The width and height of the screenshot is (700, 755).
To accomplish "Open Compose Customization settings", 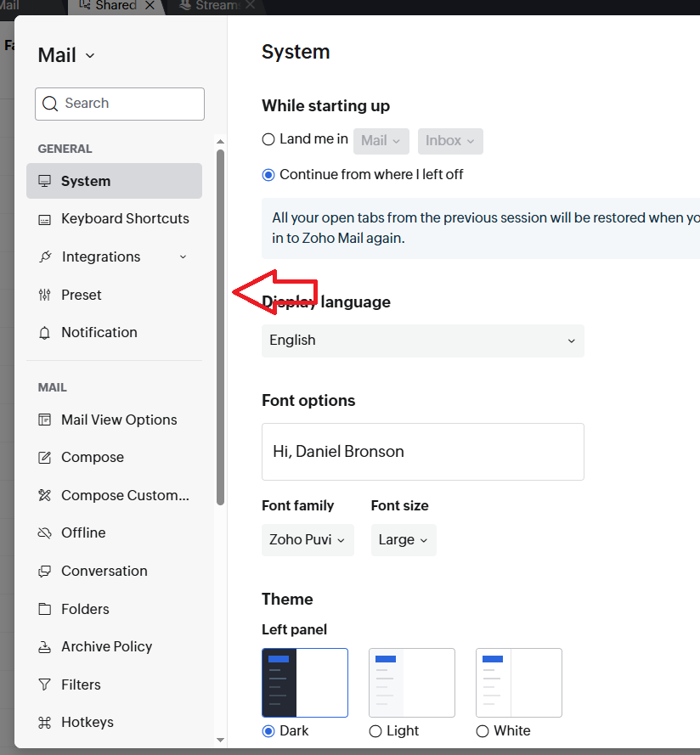I will (114, 495).
